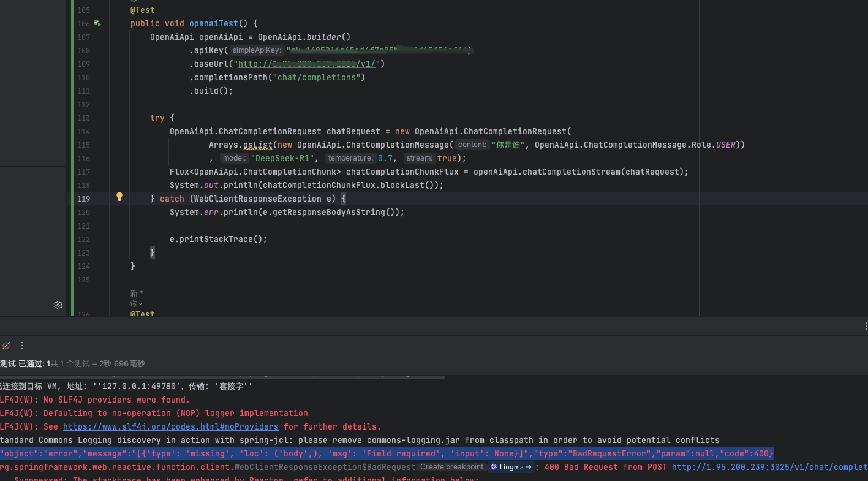Viewport: 868px width, 481px height.
Task: Click the 127.0.0.1:49780 VM connection line
Action: (126, 386)
